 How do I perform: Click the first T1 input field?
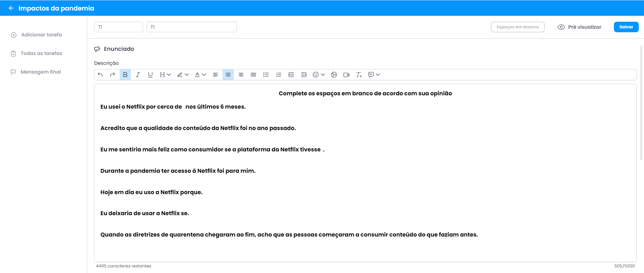119,27
